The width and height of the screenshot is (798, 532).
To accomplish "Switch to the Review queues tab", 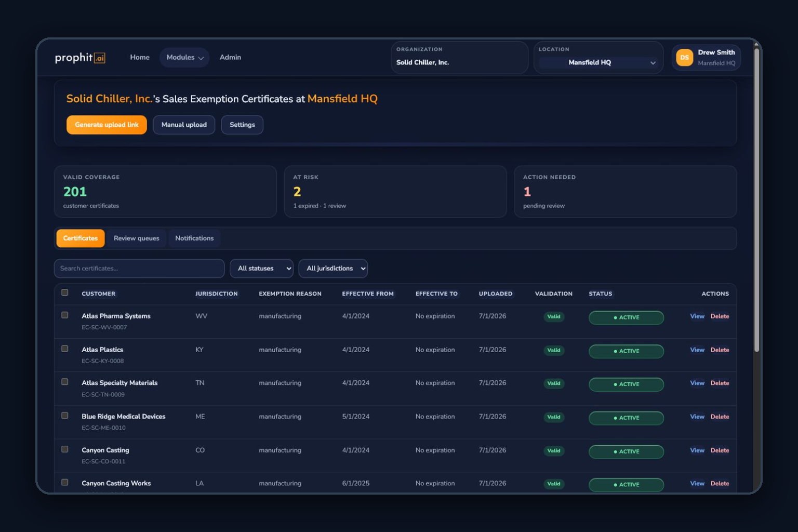I will tap(137, 238).
